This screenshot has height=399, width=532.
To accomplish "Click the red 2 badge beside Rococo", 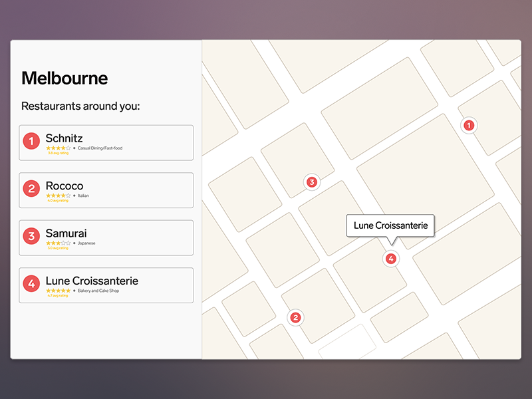I will [31, 188].
